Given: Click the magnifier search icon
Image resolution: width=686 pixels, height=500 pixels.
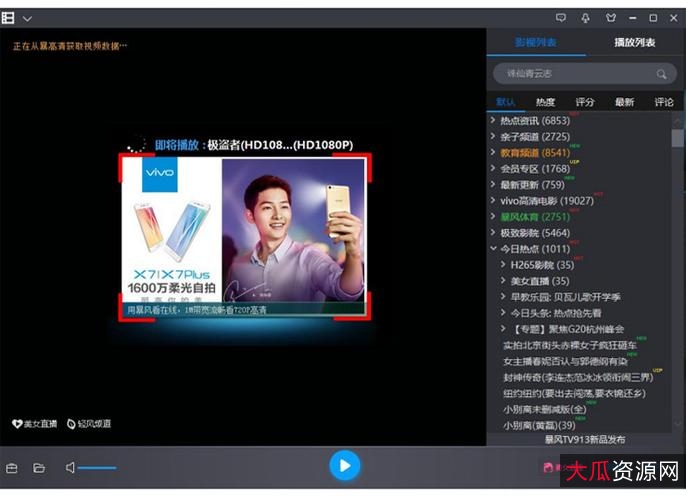Looking at the screenshot, I should (661, 74).
